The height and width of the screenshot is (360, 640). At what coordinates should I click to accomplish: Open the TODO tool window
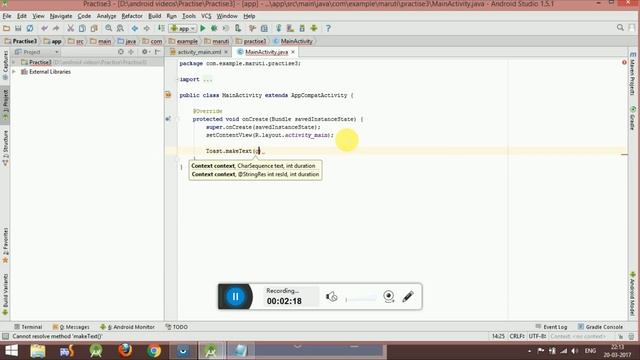pyautogui.click(x=177, y=327)
